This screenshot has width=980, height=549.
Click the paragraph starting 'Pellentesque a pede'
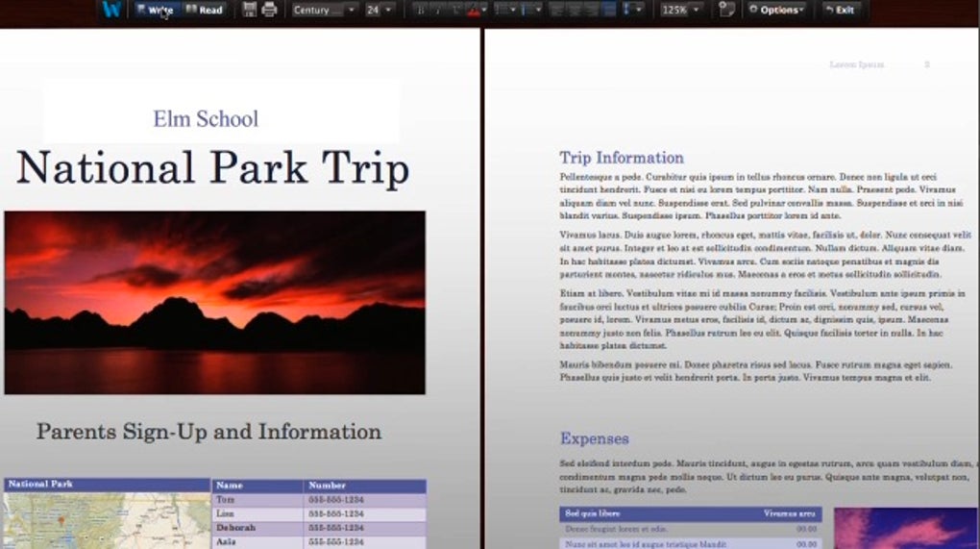[x=761, y=196]
